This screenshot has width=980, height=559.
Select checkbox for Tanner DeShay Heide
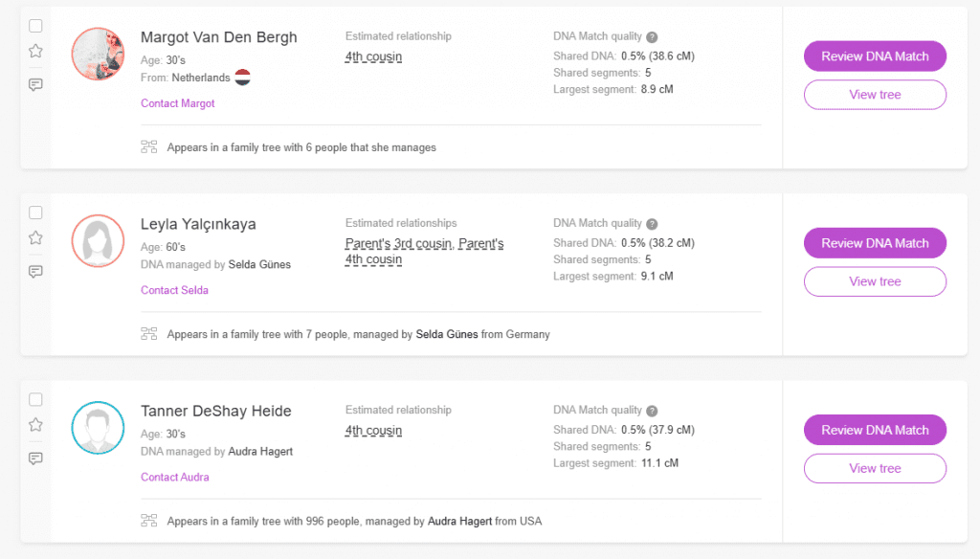35,398
